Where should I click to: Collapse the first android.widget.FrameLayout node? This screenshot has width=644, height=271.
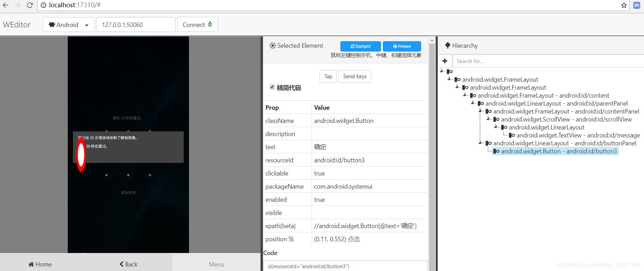[x=449, y=79]
